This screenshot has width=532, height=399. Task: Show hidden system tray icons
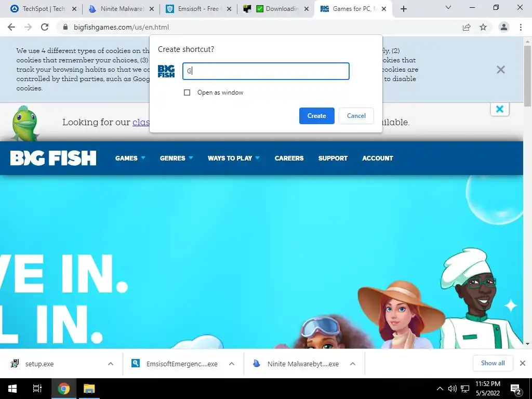click(440, 389)
